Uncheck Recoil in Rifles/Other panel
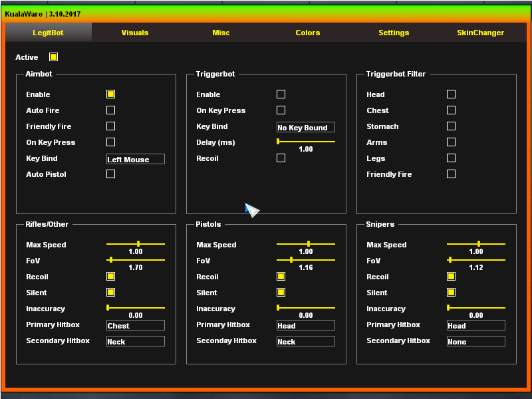 [x=110, y=277]
